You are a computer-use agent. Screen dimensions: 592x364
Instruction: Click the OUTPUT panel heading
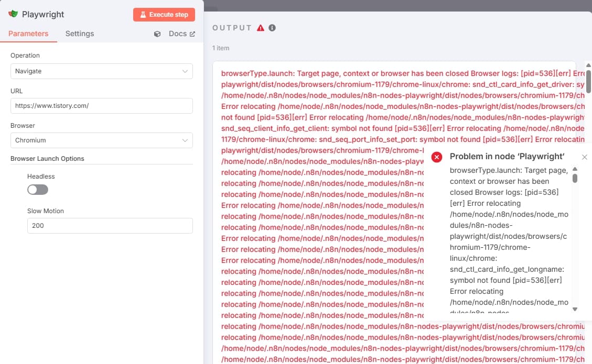pos(232,28)
